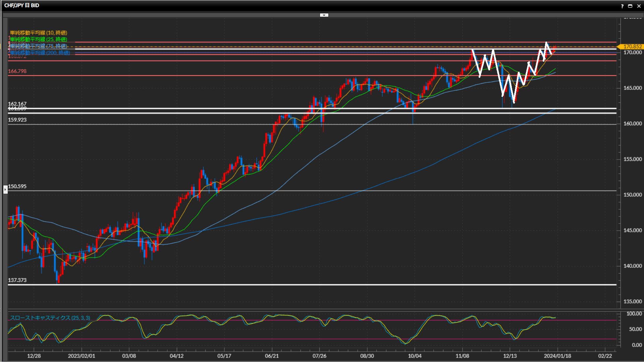Click the question mark help icon
The image size is (644, 362).
coord(622,6)
